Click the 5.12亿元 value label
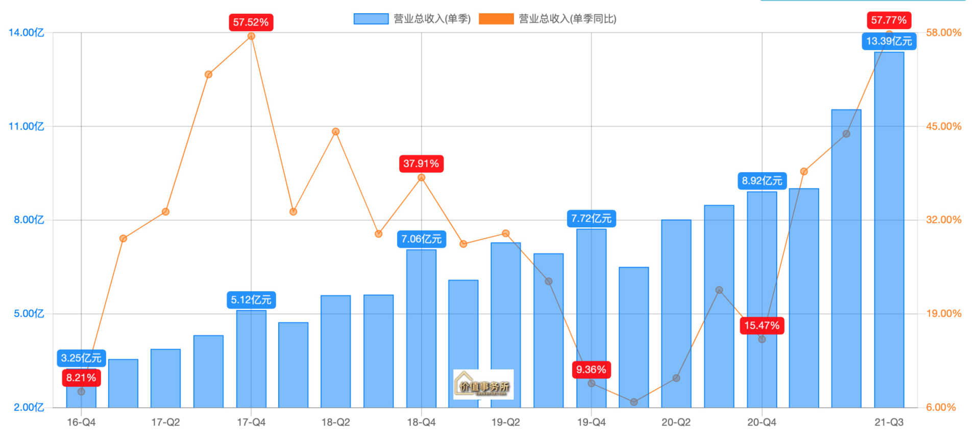This screenshot has width=980, height=442. [251, 300]
